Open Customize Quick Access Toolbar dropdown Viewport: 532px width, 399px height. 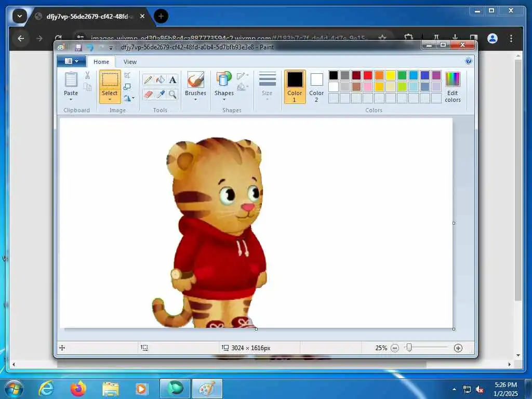(111, 48)
